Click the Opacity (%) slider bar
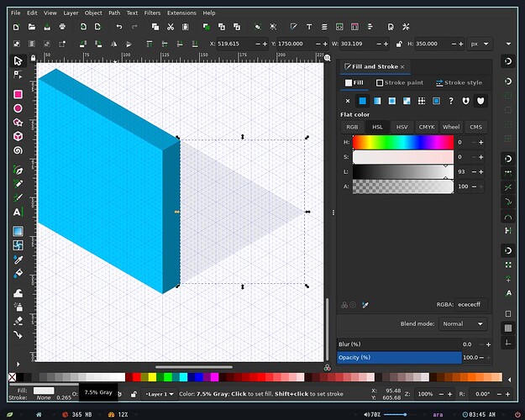Viewport: 525px width, 420px height. coord(399,357)
